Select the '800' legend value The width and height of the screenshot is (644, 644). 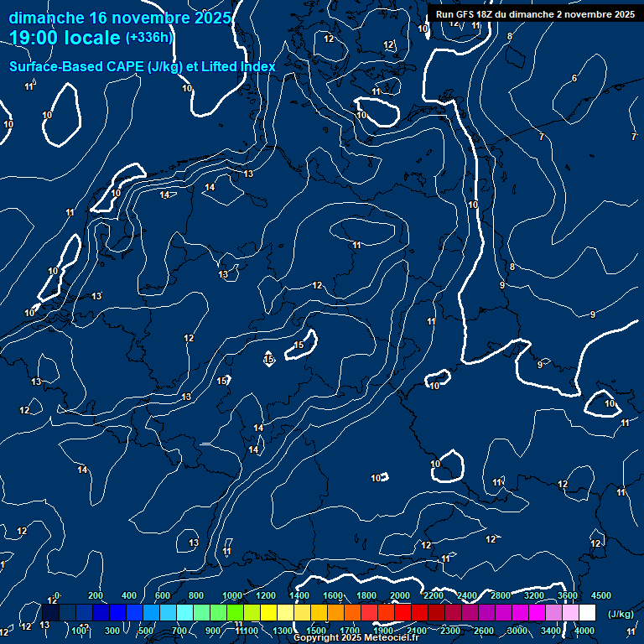(x=196, y=595)
